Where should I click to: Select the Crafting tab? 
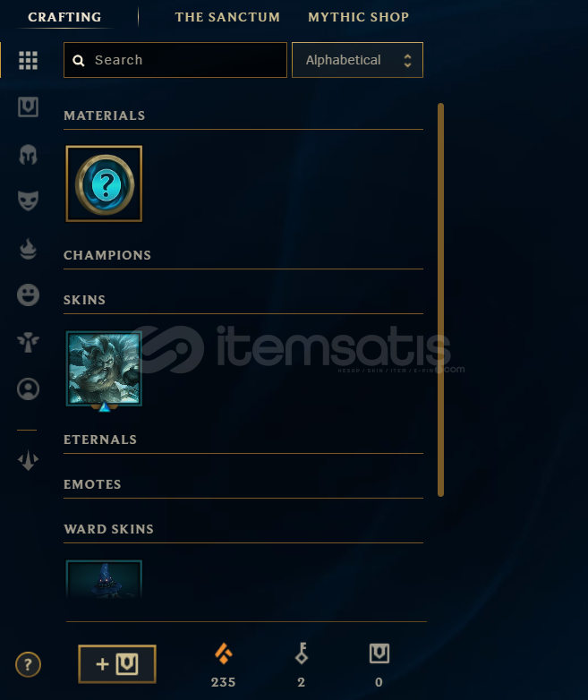point(64,17)
